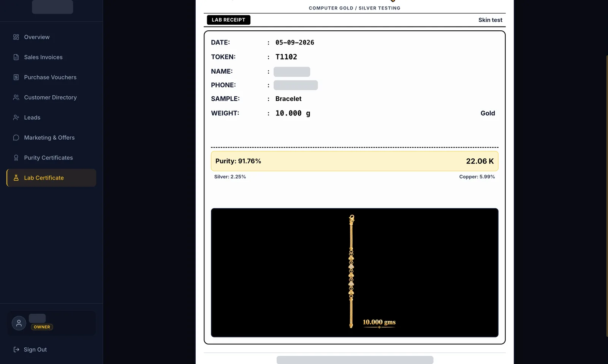Click the Leads add-user icon

point(16,118)
